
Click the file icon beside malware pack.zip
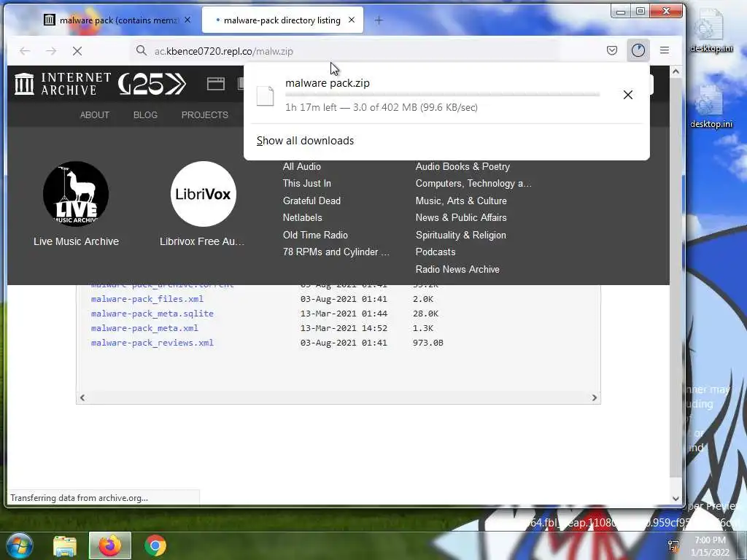point(266,96)
